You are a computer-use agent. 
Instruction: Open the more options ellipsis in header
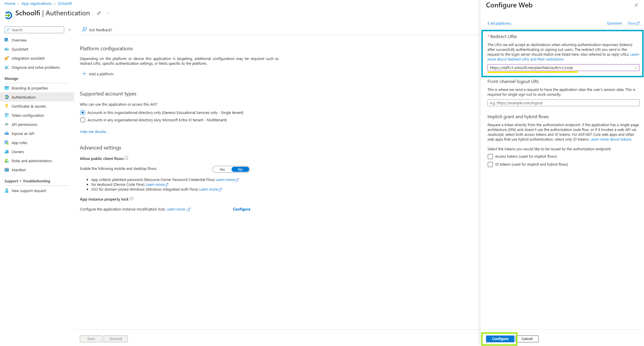click(108, 13)
